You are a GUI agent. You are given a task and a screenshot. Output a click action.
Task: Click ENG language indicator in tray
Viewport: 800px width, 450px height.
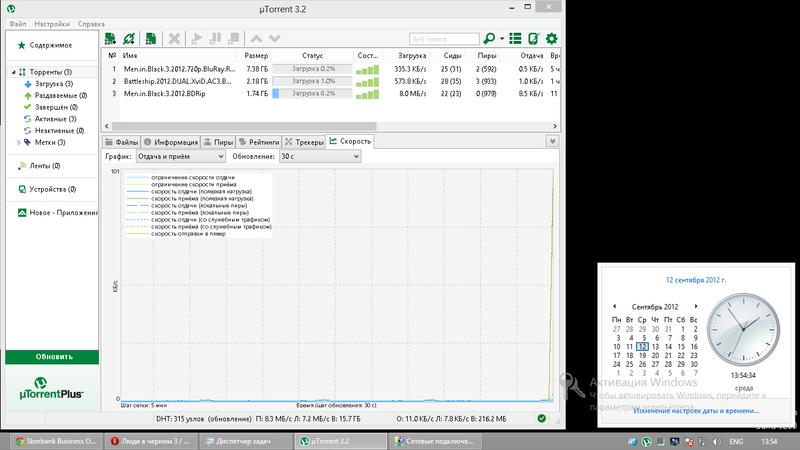pyautogui.click(x=736, y=442)
